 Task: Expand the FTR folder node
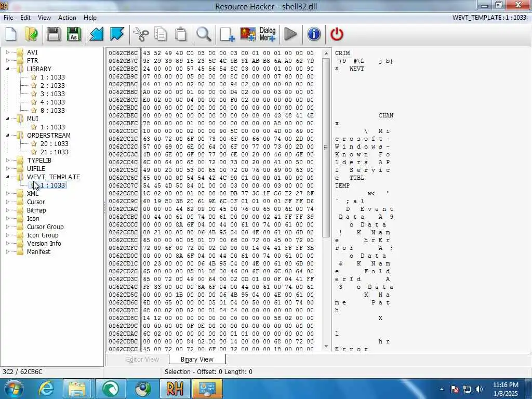(7, 60)
